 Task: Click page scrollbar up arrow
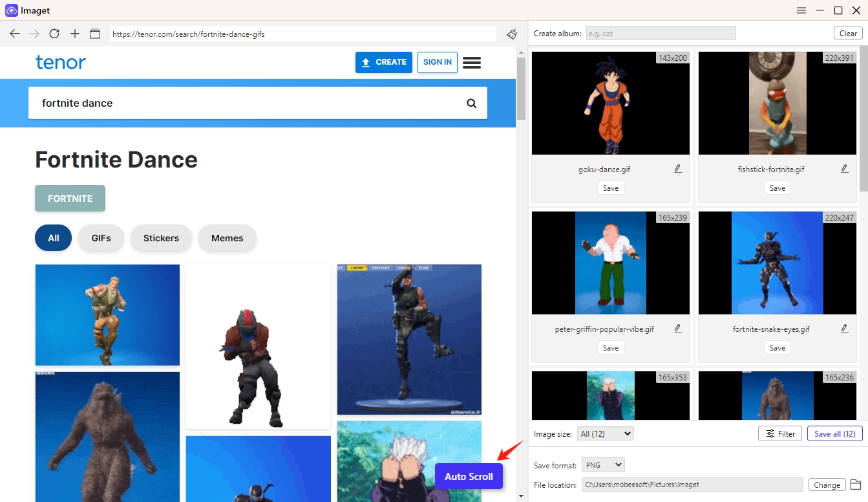point(521,51)
